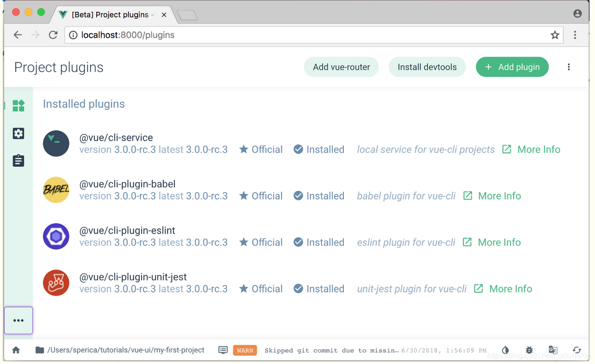Open More Info for @vue/cli-service
The width and height of the screenshot is (595, 364).
539,149
